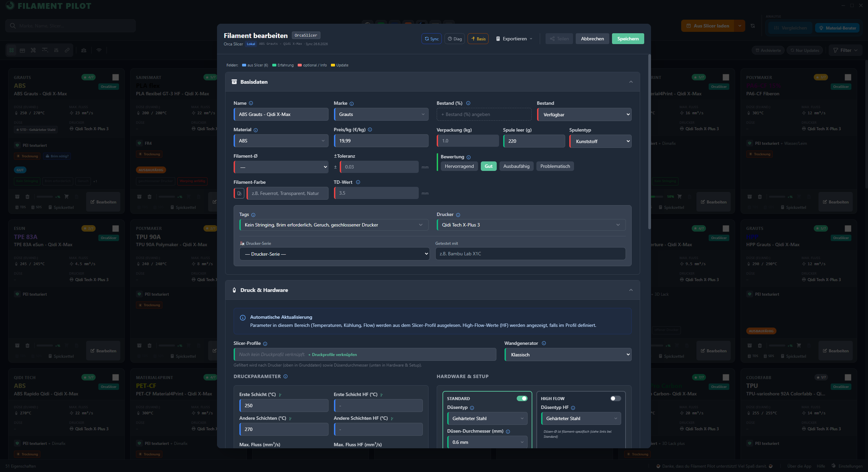The width and height of the screenshot is (868, 472).
Task: Click info icon next to TD-Wert
Action: pyautogui.click(x=358, y=182)
